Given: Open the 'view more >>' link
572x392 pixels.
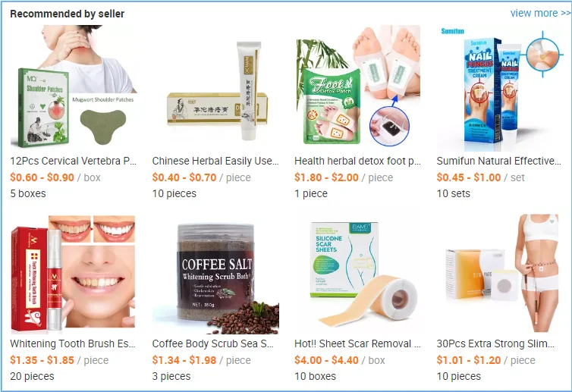Looking at the screenshot, I should coord(540,13).
